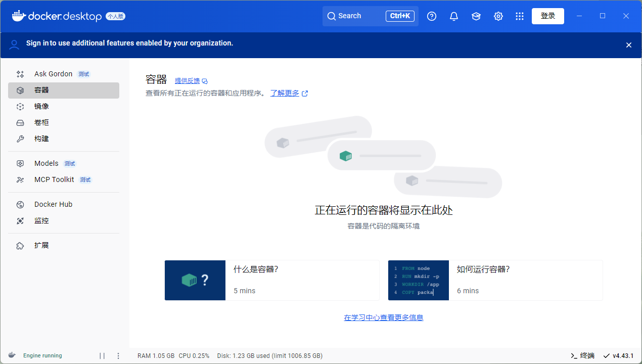
Task: Open engine options three-dot menu
Action: click(118, 355)
